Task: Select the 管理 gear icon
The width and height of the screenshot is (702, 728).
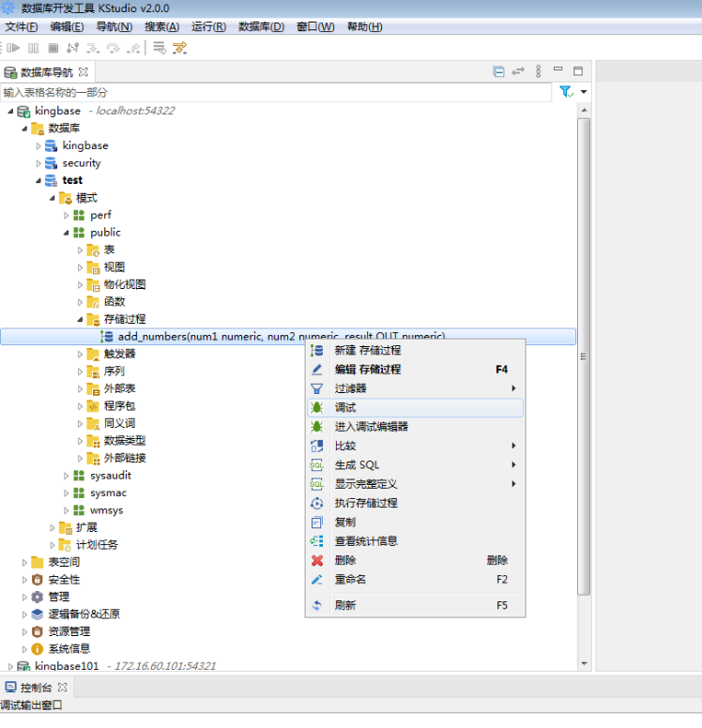Action: pyautogui.click(x=38, y=597)
